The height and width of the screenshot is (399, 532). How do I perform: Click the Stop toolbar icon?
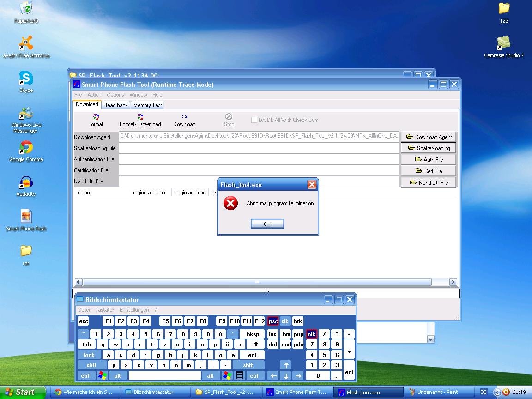229,117
